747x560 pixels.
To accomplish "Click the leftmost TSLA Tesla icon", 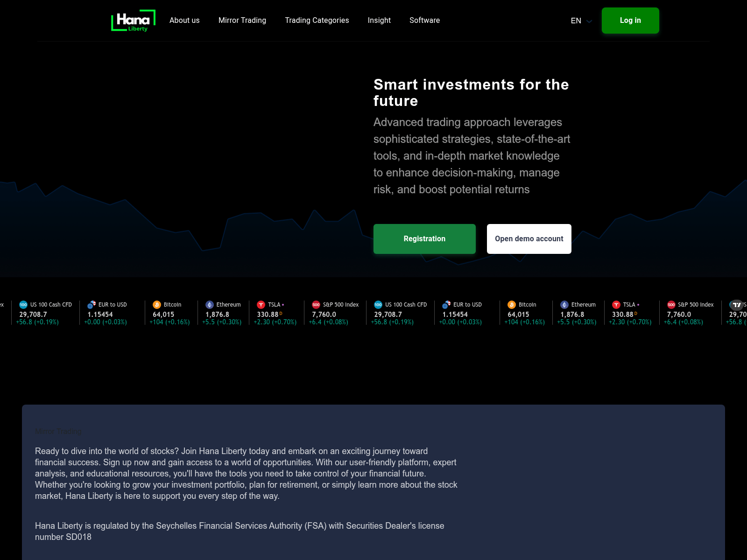I will (261, 305).
